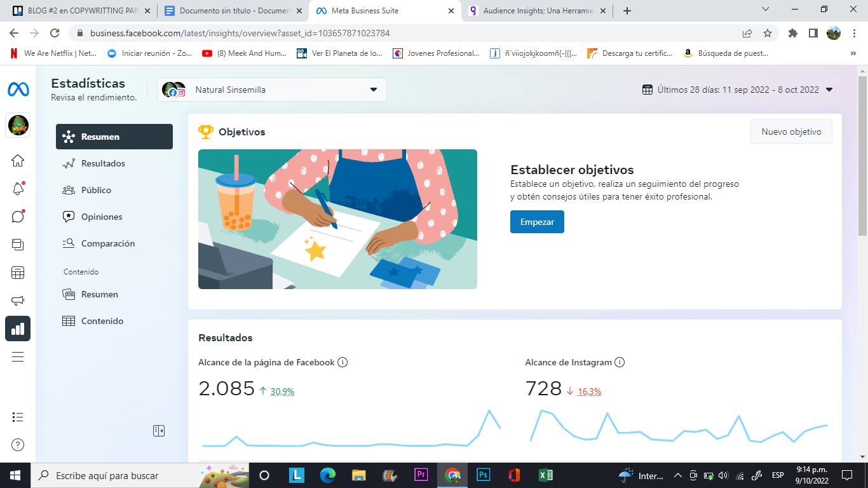Open Chrome side panel icon
This screenshot has height=488, width=868.
click(813, 33)
